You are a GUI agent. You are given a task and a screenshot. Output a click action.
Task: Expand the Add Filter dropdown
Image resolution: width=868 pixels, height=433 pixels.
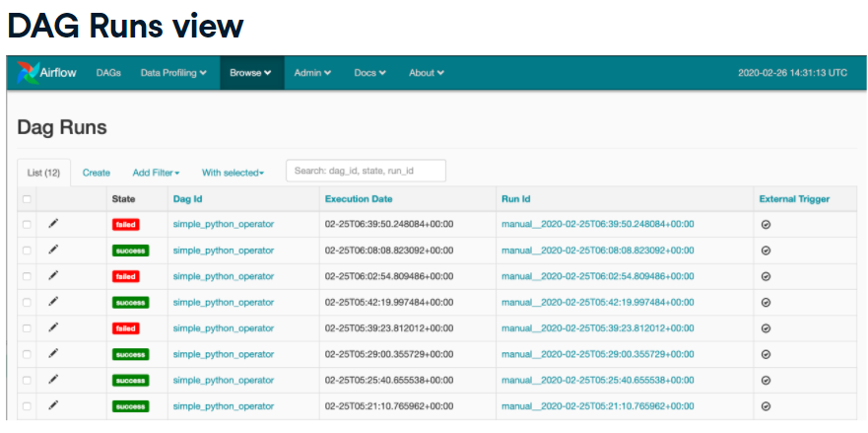[156, 173]
